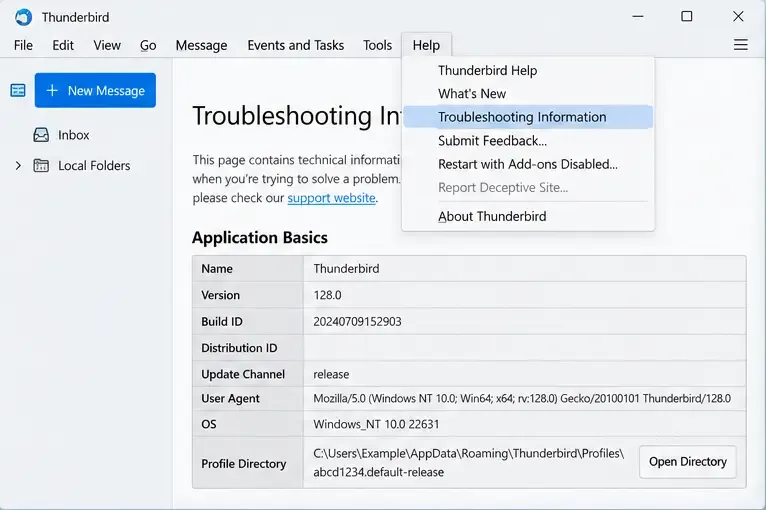Close the Thunderbird window
Screen dimensions: 766x510
[738, 17]
